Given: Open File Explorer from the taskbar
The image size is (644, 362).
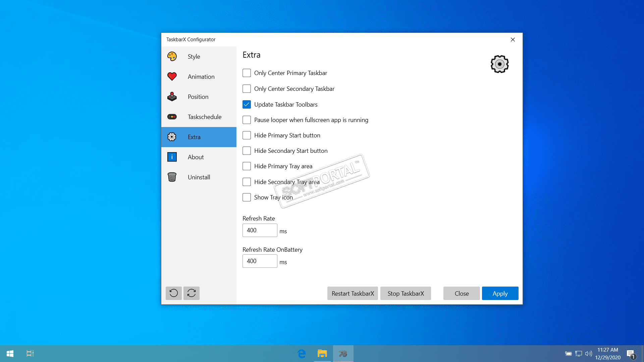Looking at the screenshot, I should [322, 354].
